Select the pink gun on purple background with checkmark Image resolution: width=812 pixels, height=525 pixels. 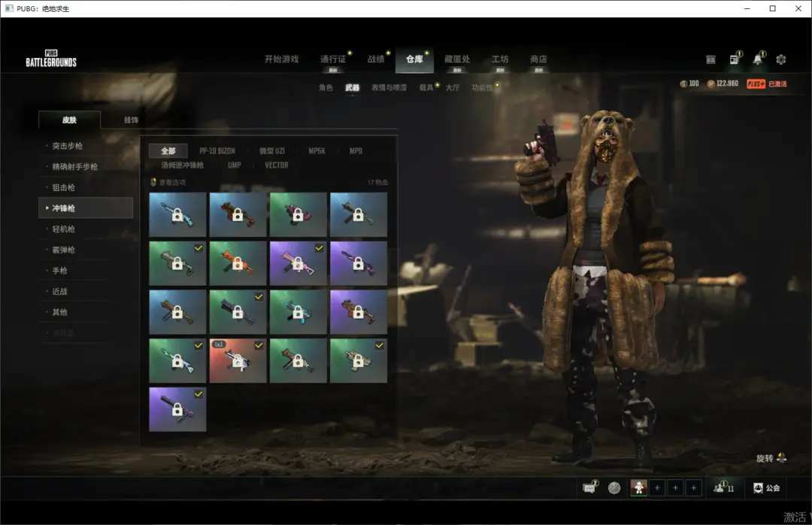pos(298,263)
